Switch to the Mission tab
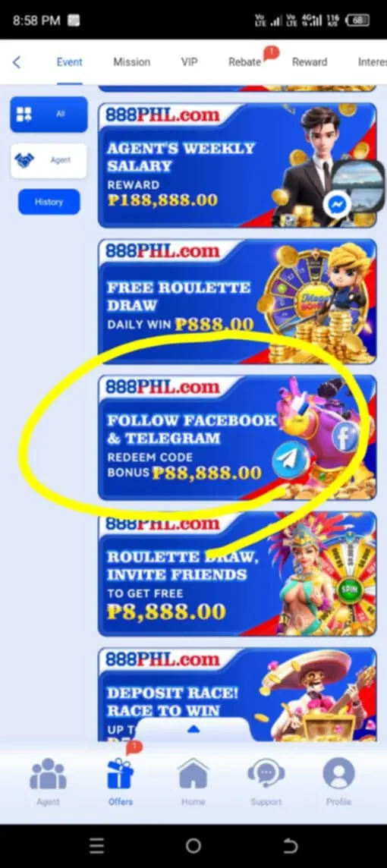The width and height of the screenshot is (387, 868). click(x=132, y=62)
